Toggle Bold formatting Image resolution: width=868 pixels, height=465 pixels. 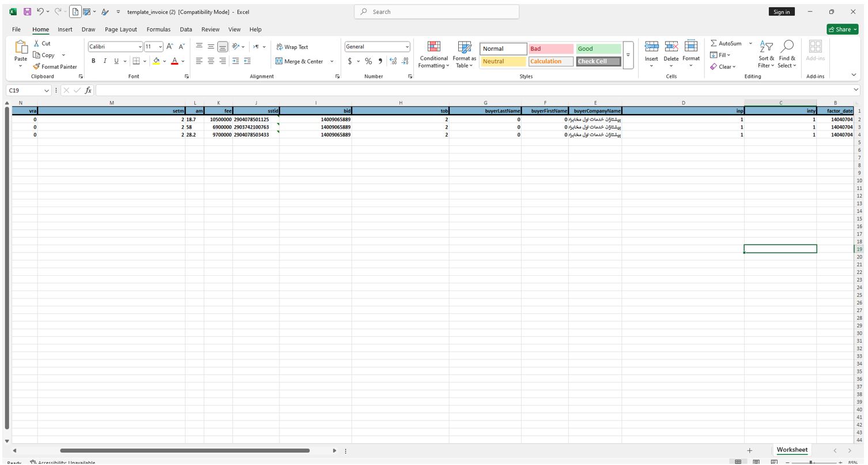[x=93, y=61]
